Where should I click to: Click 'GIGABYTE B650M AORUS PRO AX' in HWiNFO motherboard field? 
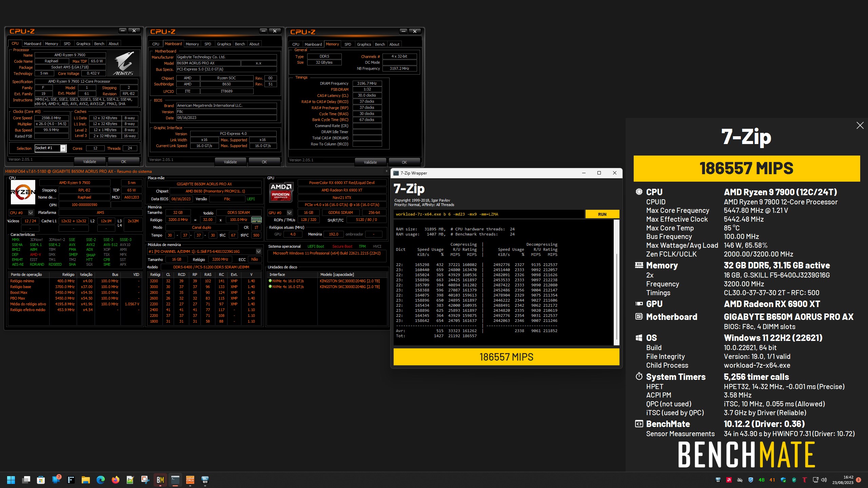click(204, 184)
